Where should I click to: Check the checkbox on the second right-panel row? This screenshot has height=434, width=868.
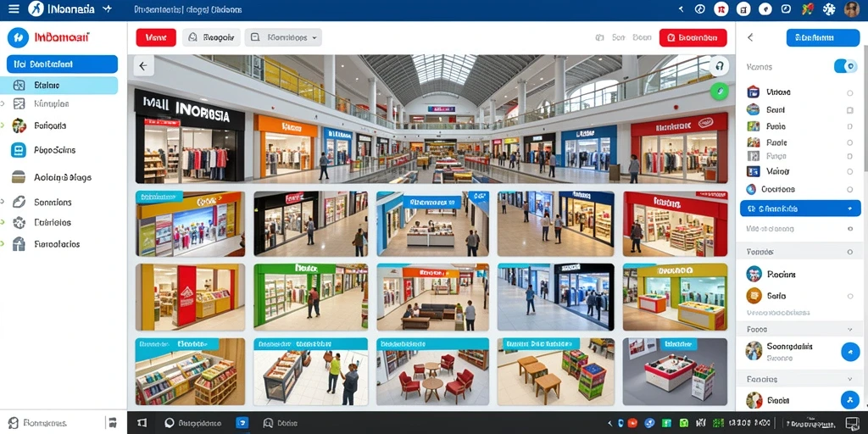pos(849,110)
